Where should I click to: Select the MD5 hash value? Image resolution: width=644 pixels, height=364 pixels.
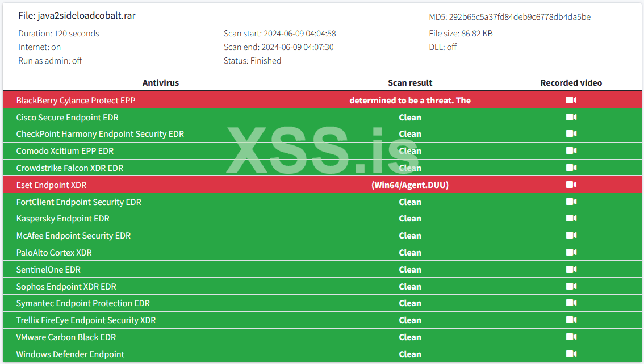tap(520, 17)
